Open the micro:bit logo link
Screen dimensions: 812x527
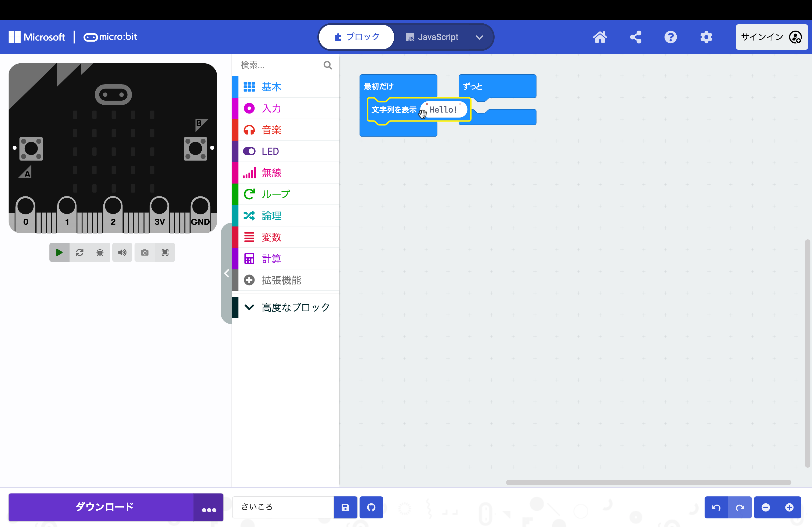(110, 37)
